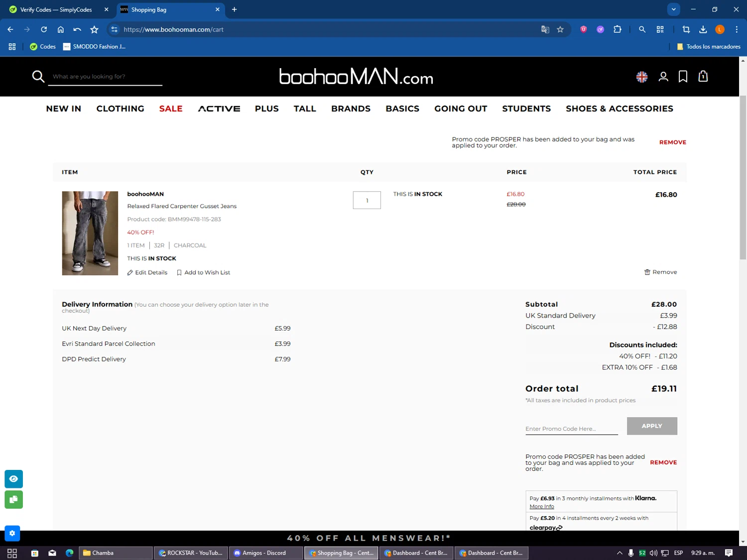Bookmark this page star in address bar

560,29
